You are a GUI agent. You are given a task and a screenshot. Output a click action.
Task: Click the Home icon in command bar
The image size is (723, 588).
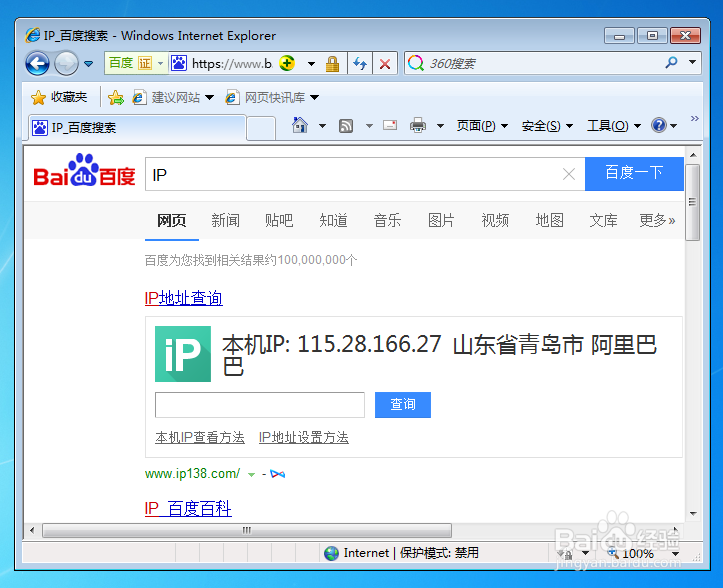(x=300, y=125)
